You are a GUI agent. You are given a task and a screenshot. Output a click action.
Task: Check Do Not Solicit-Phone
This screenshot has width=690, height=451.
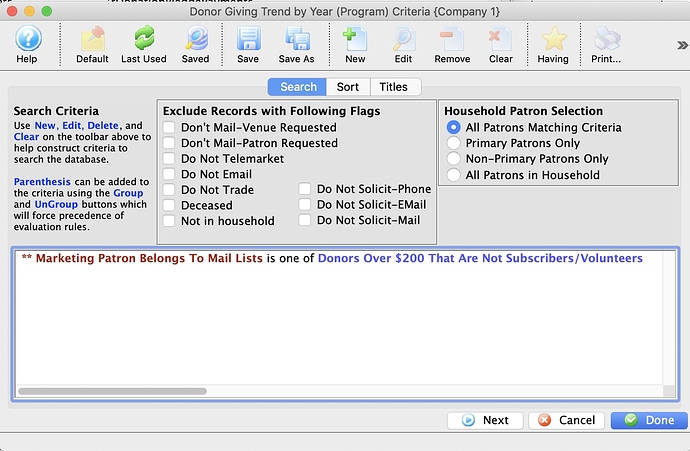point(305,189)
